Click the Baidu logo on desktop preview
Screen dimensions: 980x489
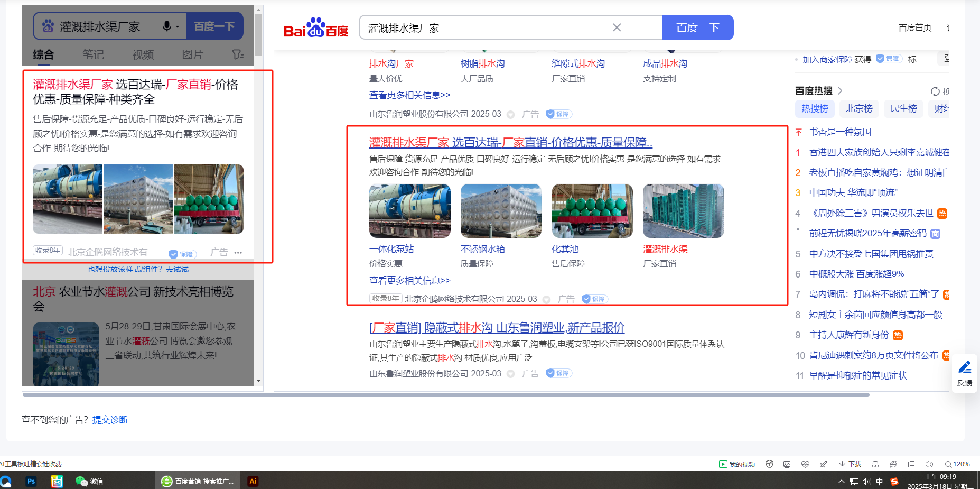[x=316, y=27]
